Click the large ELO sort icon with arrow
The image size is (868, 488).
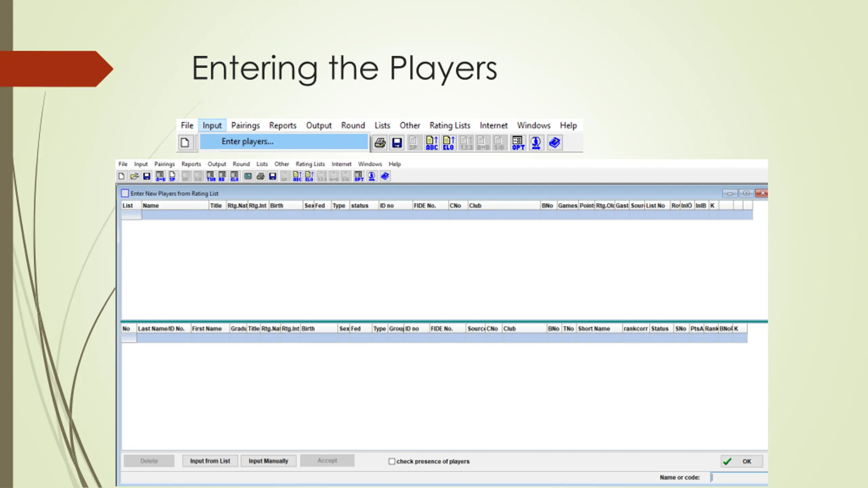point(449,143)
